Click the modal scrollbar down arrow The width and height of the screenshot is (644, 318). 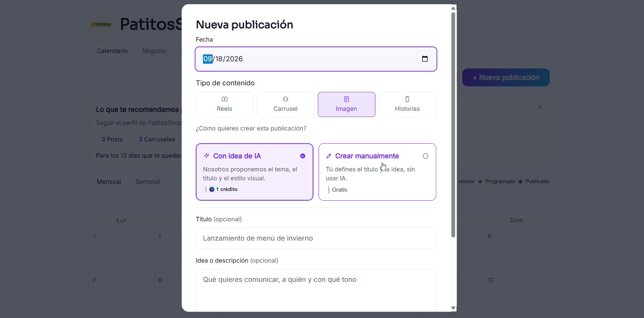[x=453, y=308]
